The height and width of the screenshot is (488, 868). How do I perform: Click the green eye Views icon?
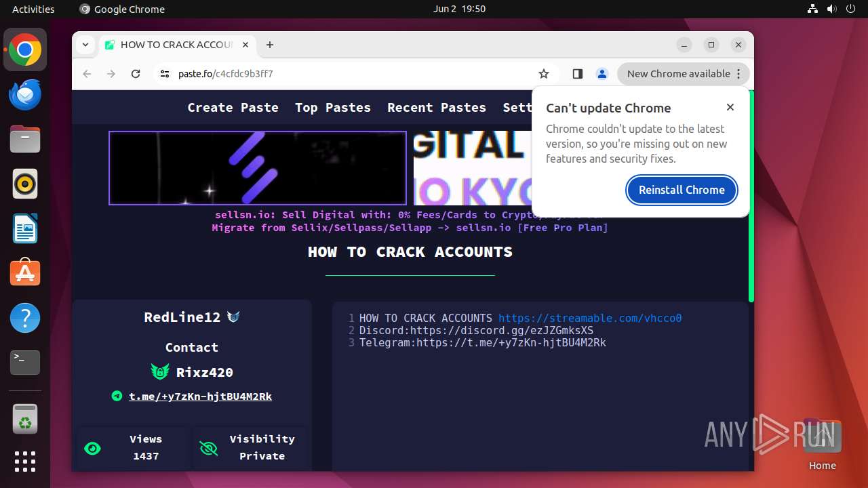(x=92, y=448)
